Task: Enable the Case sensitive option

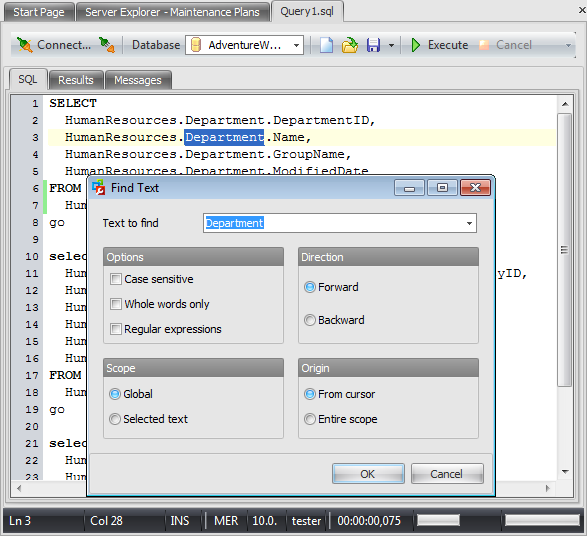Action: click(116, 279)
